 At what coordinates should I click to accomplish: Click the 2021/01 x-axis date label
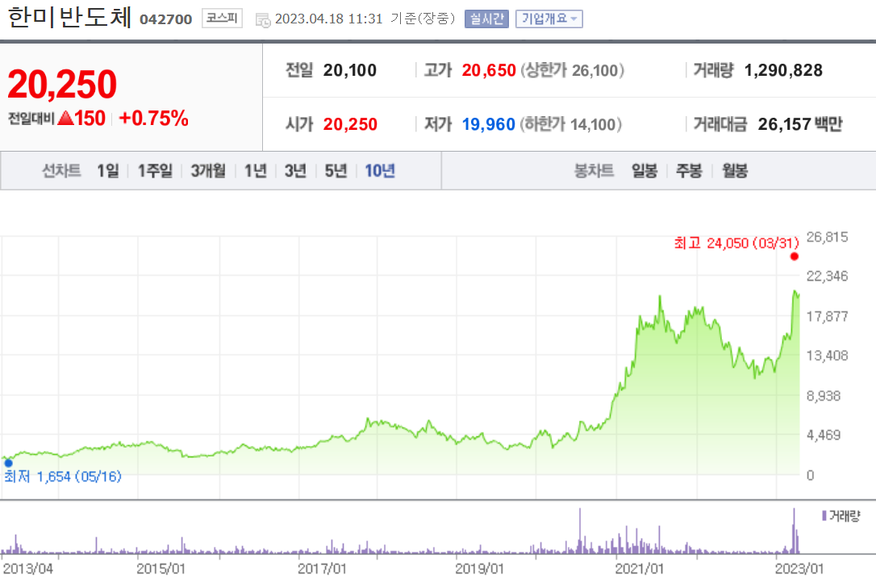coord(640,569)
